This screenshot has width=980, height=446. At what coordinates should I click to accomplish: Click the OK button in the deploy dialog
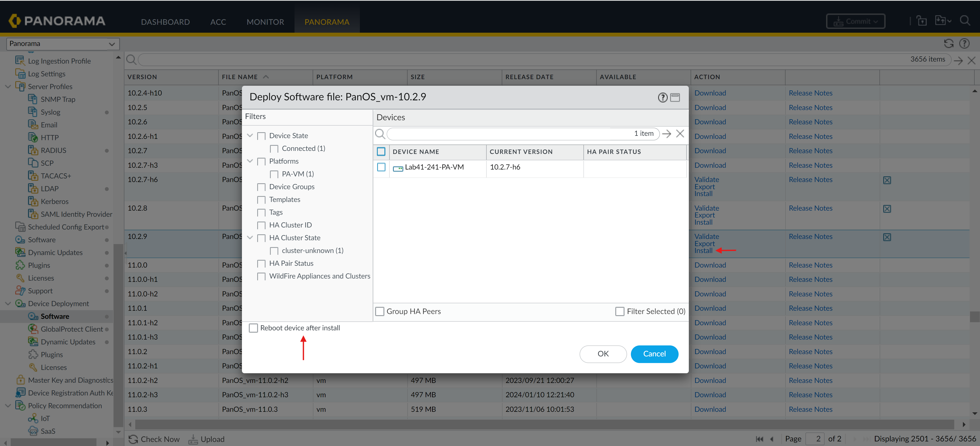coord(603,354)
